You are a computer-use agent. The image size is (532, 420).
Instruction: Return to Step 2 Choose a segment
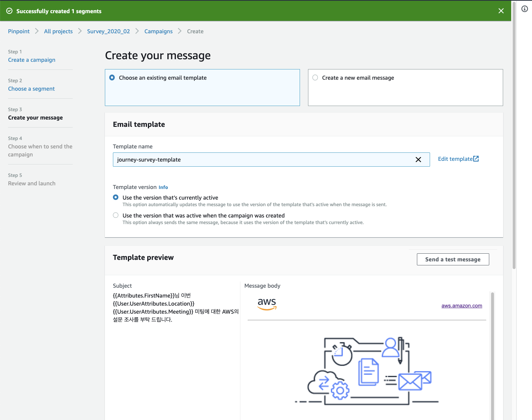(x=31, y=89)
